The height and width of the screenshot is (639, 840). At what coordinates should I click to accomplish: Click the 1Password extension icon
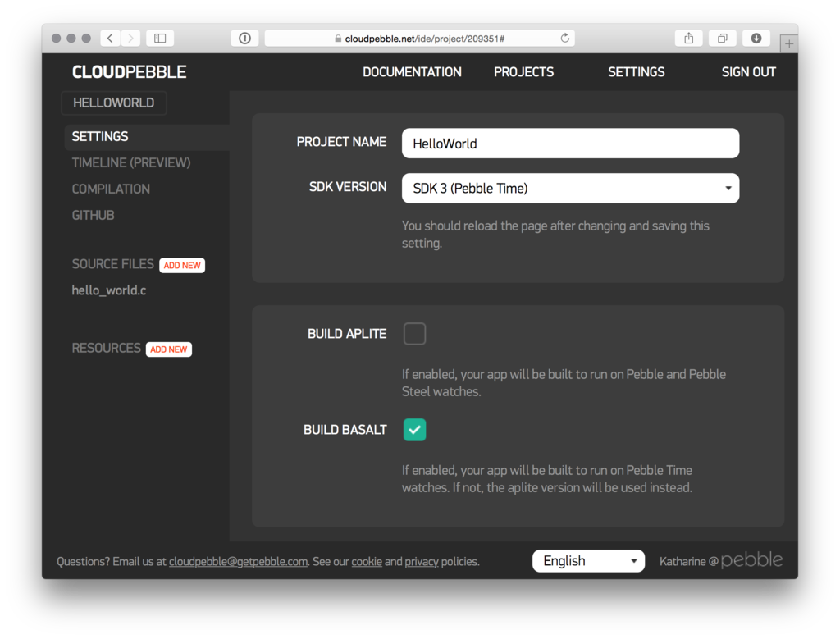pos(244,38)
